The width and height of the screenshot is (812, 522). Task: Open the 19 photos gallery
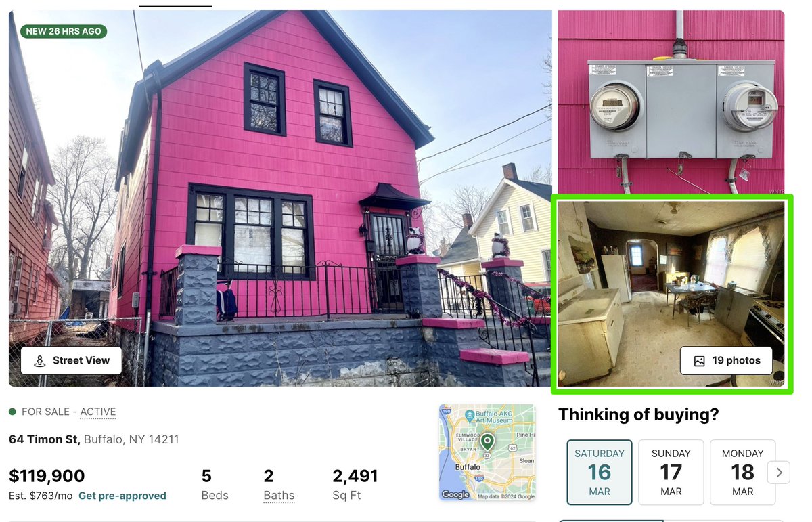point(727,361)
